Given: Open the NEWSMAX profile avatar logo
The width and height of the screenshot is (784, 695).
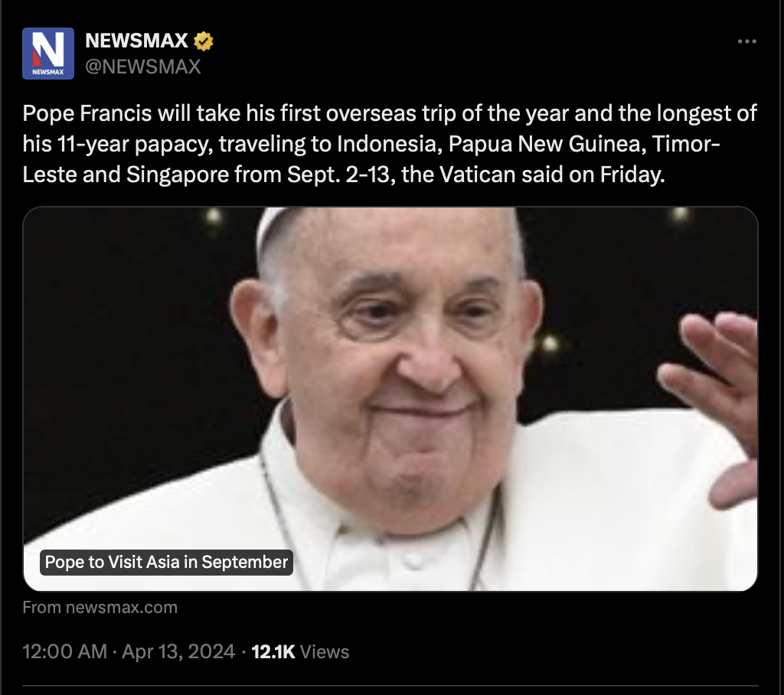Looking at the screenshot, I should (48, 54).
